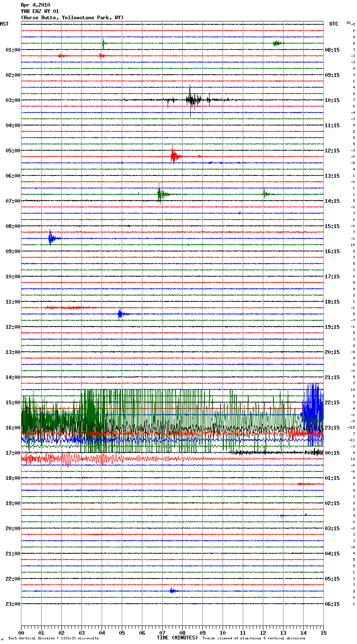Mark the small blue event near minute 7.5 after 22:00

173,591
